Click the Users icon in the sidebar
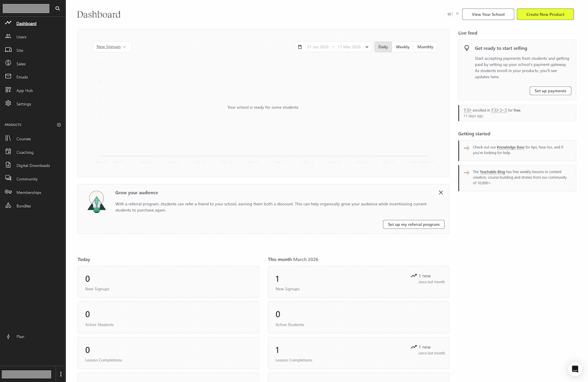 [x=8, y=37]
